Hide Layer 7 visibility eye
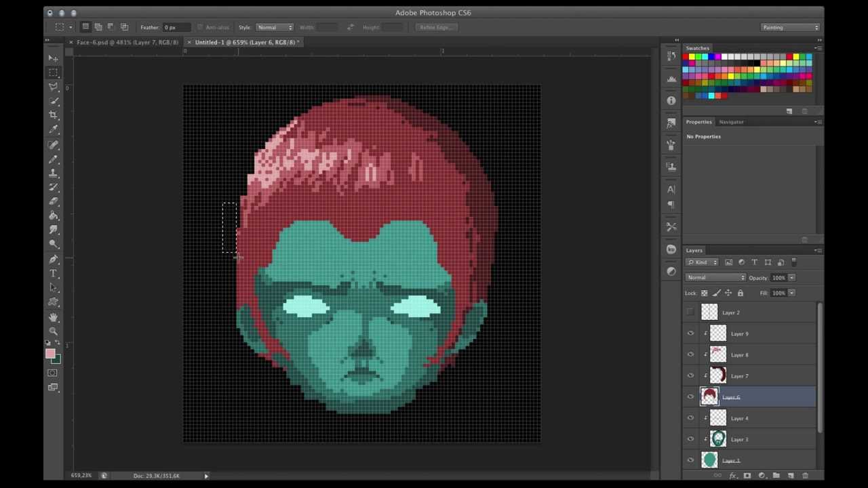This screenshot has height=488, width=868. coord(690,375)
